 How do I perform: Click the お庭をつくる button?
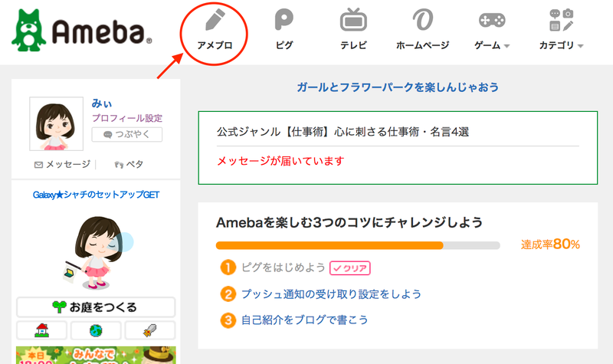pos(96,307)
